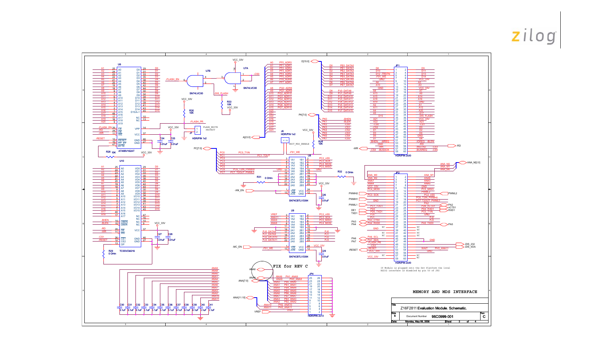This screenshot has width=600, height=364.
Task: Click the '-FLASH_PR' net label
Action: [x=197, y=121]
